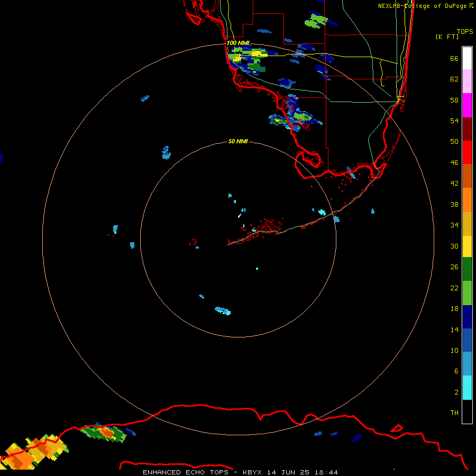Click the 'NEXLAB-College of DuPage' credit text

[422, 6]
